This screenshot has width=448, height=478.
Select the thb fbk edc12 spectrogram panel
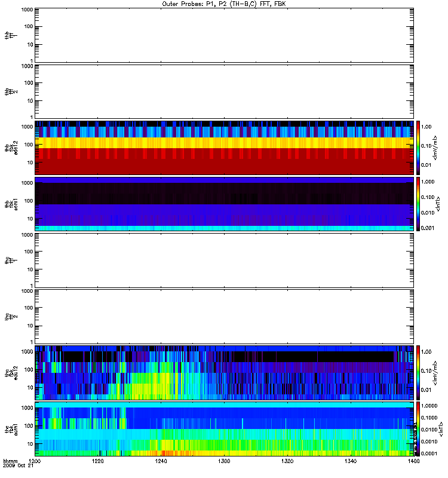coord(224,148)
